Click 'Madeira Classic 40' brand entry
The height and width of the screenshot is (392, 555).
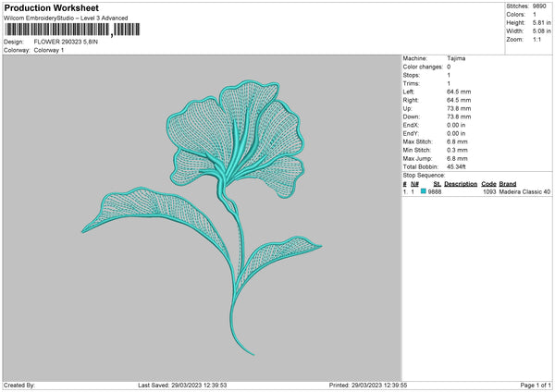click(524, 191)
